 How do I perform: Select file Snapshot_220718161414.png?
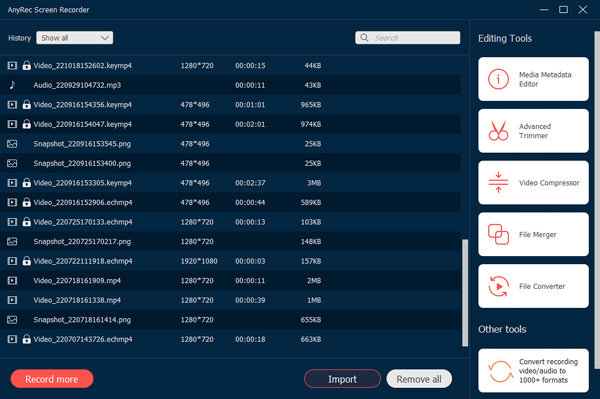pos(230,319)
